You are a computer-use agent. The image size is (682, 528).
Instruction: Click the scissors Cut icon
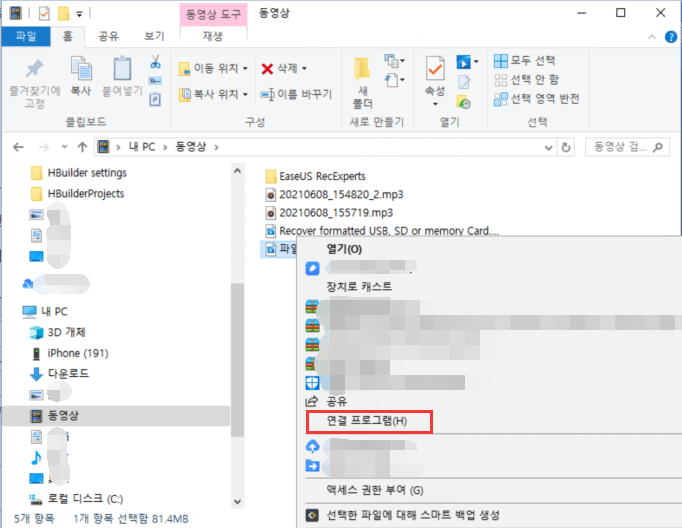155,62
